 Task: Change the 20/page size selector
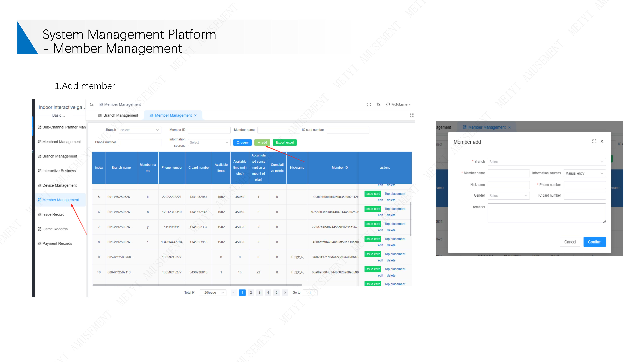pos(213,292)
